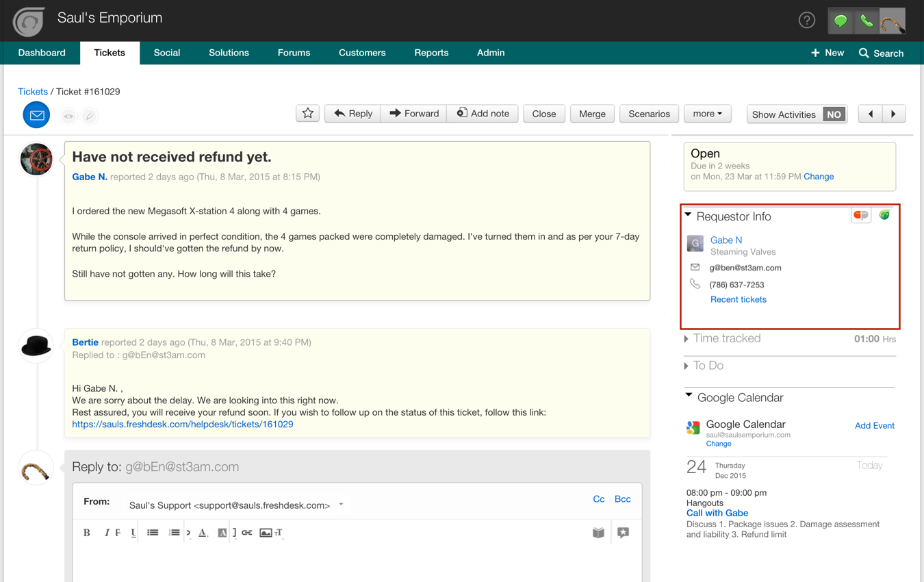This screenshot has height=582, width=924.
Task: Expand the Time tracked section
Action: coord(686,338)
